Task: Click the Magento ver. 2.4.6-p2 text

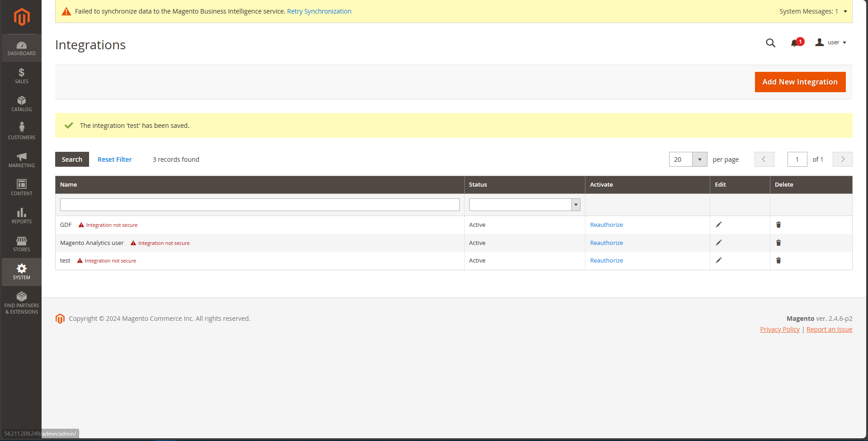Action: (819, 319)
